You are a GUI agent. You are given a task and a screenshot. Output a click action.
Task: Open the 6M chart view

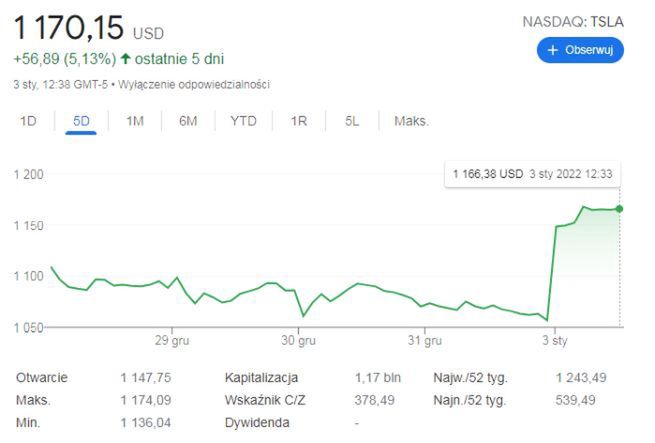click(188, 121)
